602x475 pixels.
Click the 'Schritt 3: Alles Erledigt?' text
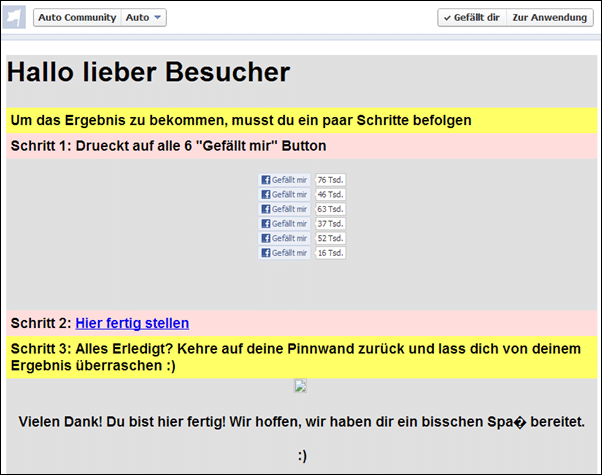pyautogui.click(x=296, y=357)
